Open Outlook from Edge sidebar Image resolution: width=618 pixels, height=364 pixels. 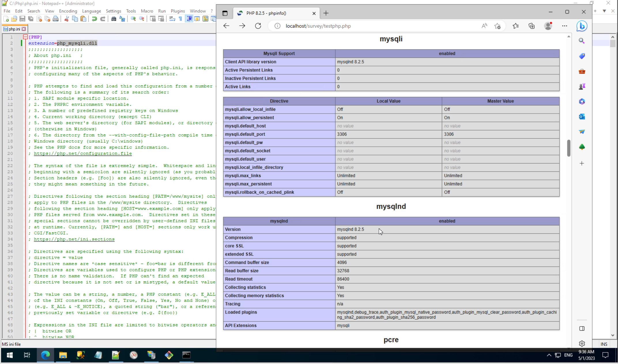coord(582,117)
